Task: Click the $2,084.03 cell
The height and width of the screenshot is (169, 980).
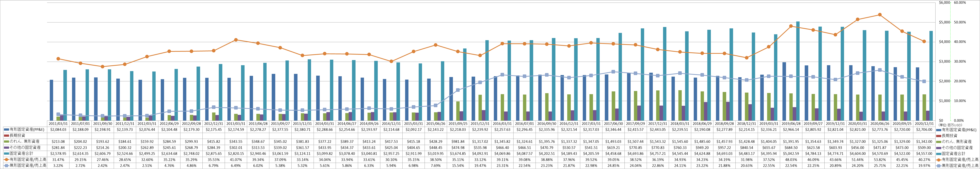Action: (x=58, y=129)
